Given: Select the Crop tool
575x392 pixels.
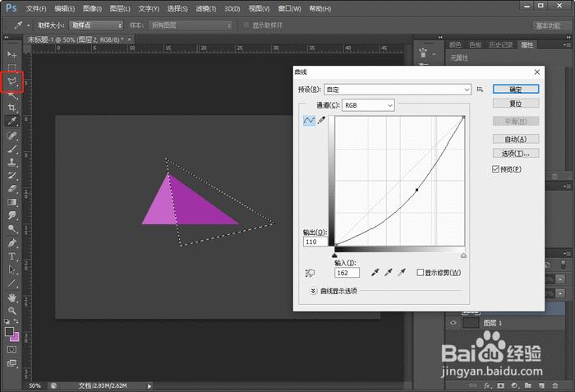Looking at the screenshot, I should pos(11,108).
